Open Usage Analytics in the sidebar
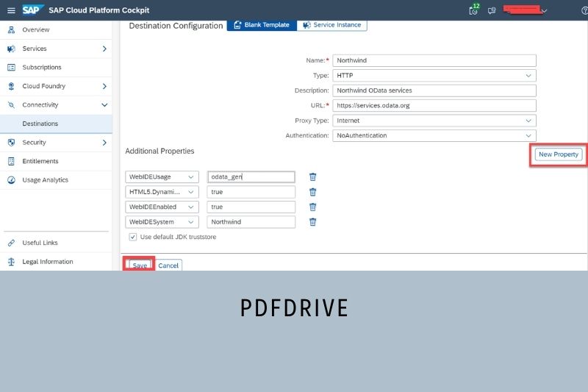 (x=45, y=180)
